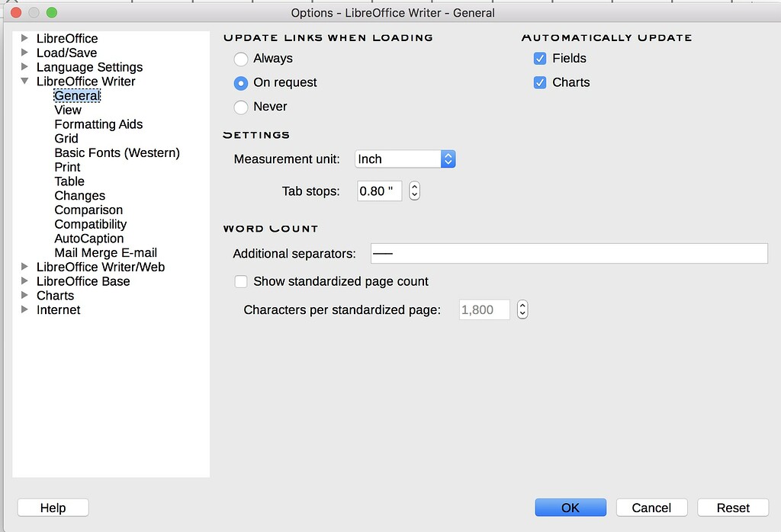Open the Measurement unit dropdown

405,159
